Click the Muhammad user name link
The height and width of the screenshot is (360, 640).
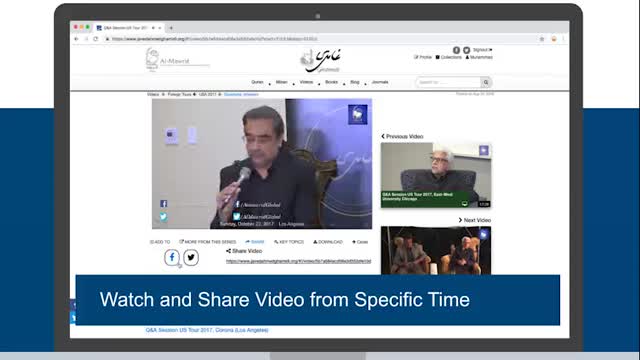pos(479,57)
